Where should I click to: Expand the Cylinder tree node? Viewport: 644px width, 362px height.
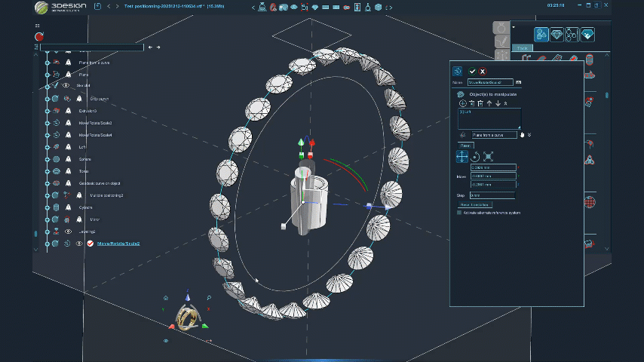pos(47,207)
